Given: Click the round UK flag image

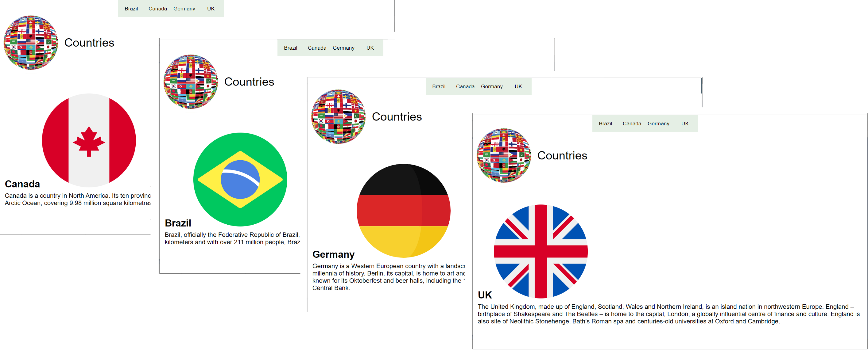Looking at the screenshot, I should click(541, 251).
